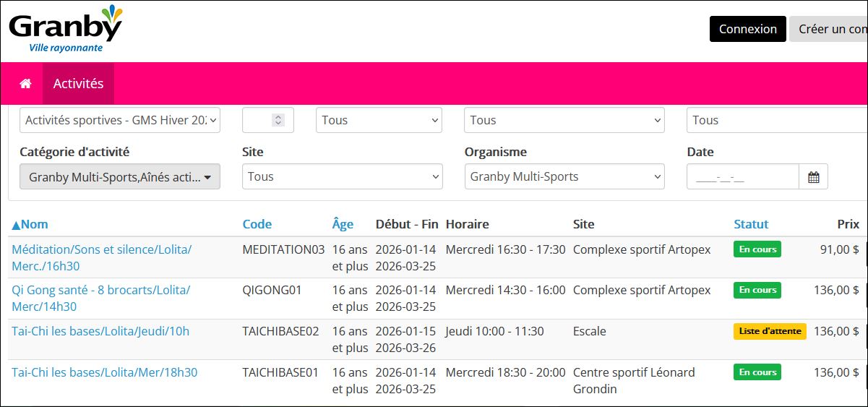Click the number spinner stepper arrows

pyautogui.click(x=278, y=121)
